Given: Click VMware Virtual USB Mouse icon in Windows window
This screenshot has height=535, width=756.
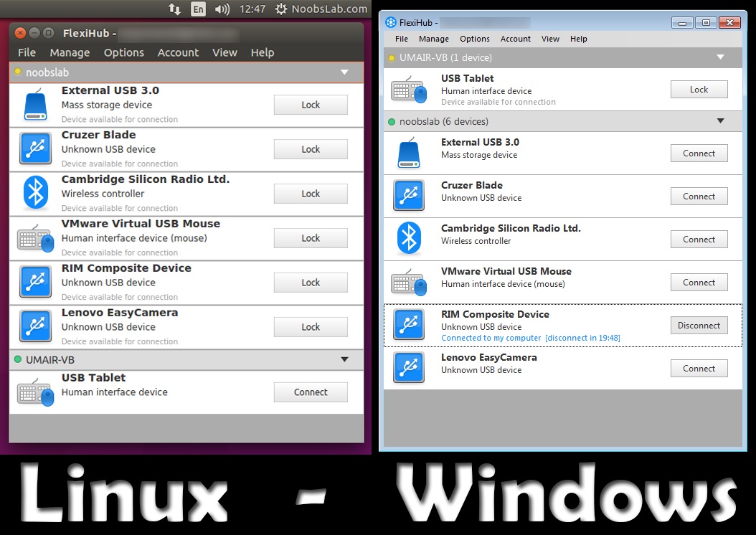Looking at the screenshot, I should tap(409, 282).
